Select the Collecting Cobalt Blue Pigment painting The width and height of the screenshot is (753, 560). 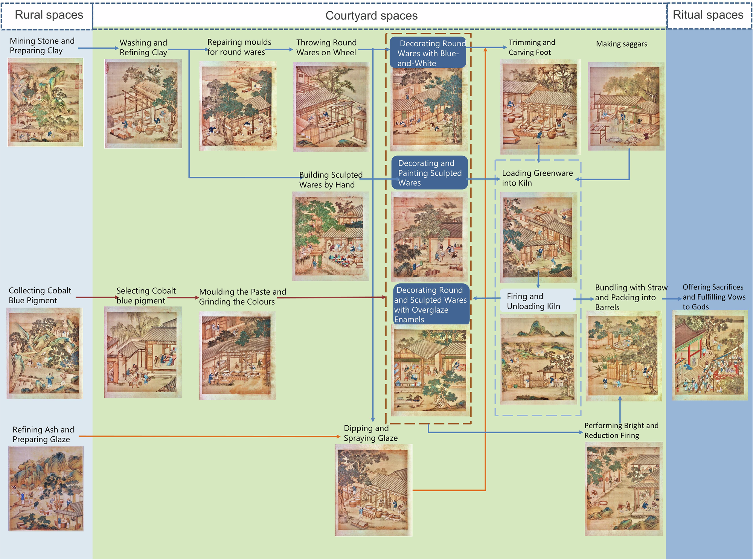(x=44, y=353)
